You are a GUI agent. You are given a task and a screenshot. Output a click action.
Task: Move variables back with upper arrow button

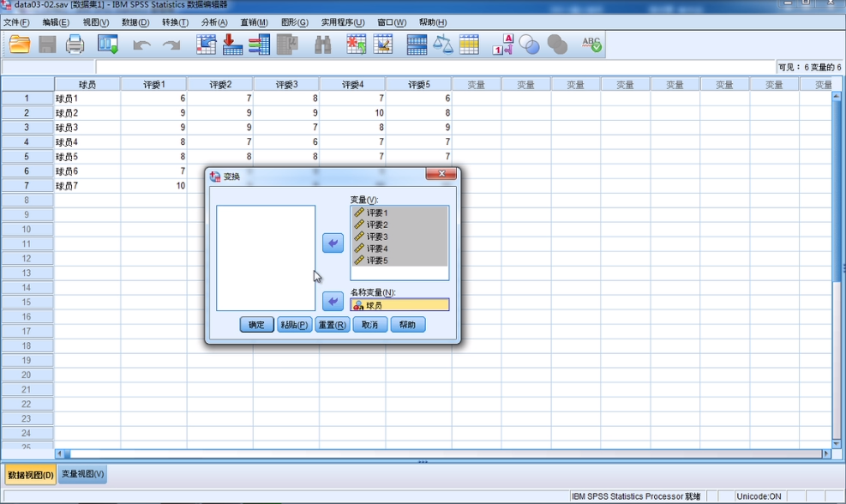(x=333, y=243)
